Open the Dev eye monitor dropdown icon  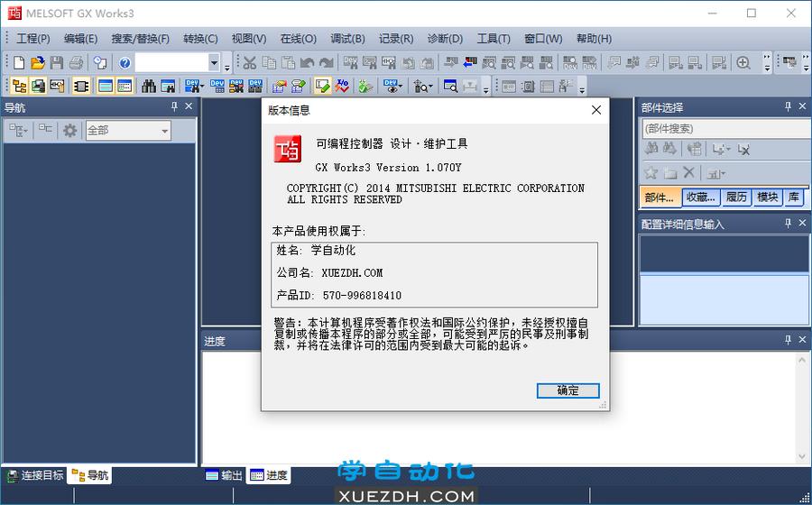point(393,86)
